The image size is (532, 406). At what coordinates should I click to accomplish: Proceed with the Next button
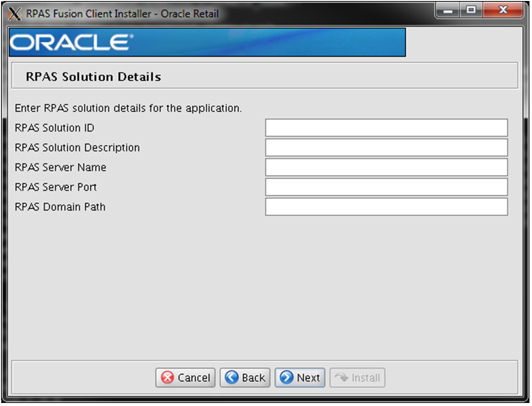coord(300,378)
